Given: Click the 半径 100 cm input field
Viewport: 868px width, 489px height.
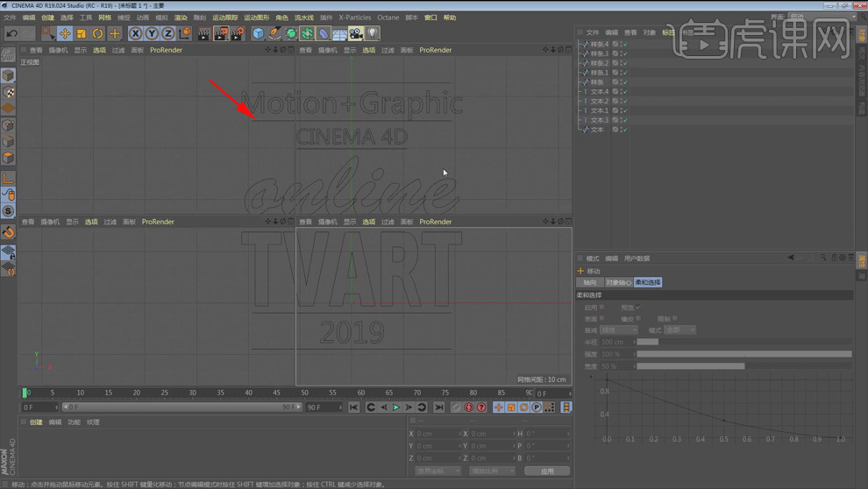Looking at the screenshot, I should (616, 342).
